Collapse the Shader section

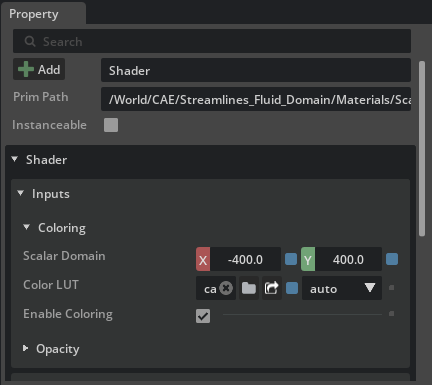[x=15, y=159]
